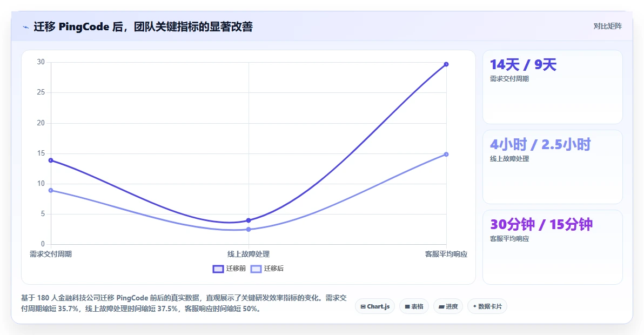Click the 客服平均响应 card caption

pyautogui.click(x=509, y=239)
